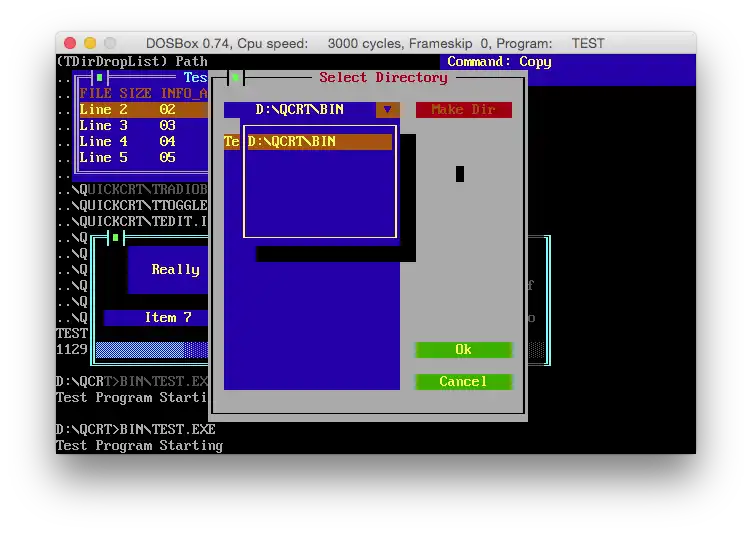Click the green window marker on the Really dialog
Viewport: 752px width, 534px height.
point(115,237)
